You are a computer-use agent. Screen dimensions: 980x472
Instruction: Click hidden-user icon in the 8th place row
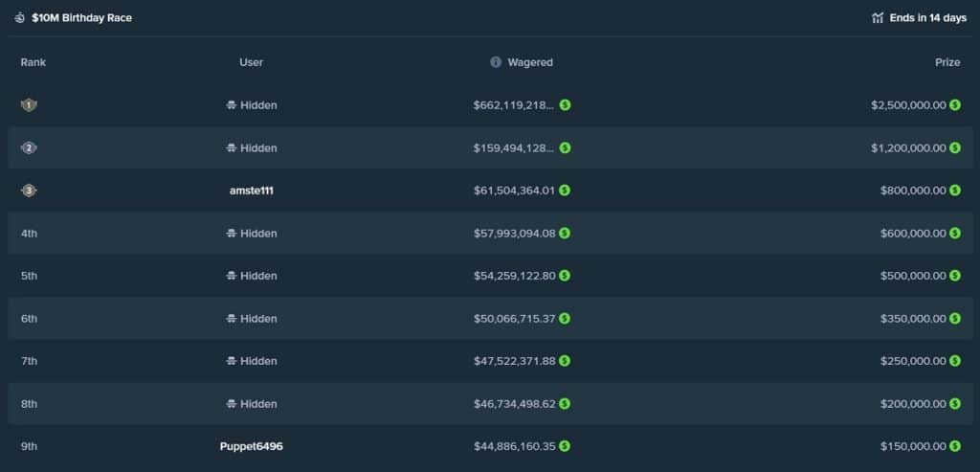point(232,404)
